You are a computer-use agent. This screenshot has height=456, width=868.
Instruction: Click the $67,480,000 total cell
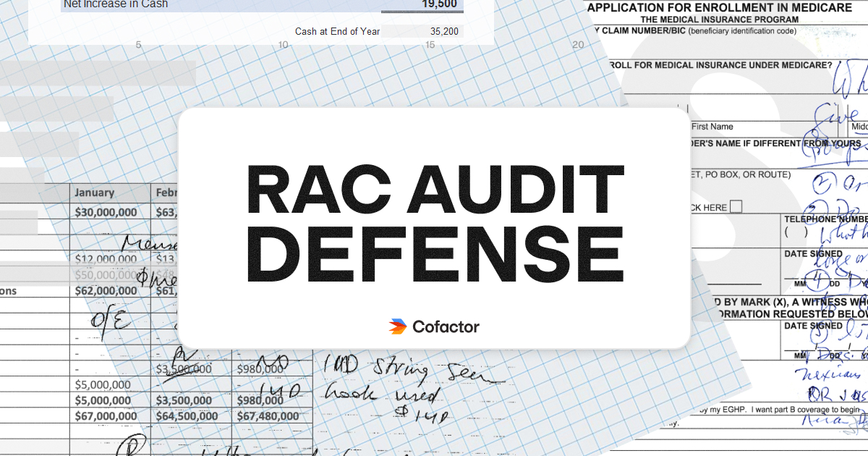(268, 416)
